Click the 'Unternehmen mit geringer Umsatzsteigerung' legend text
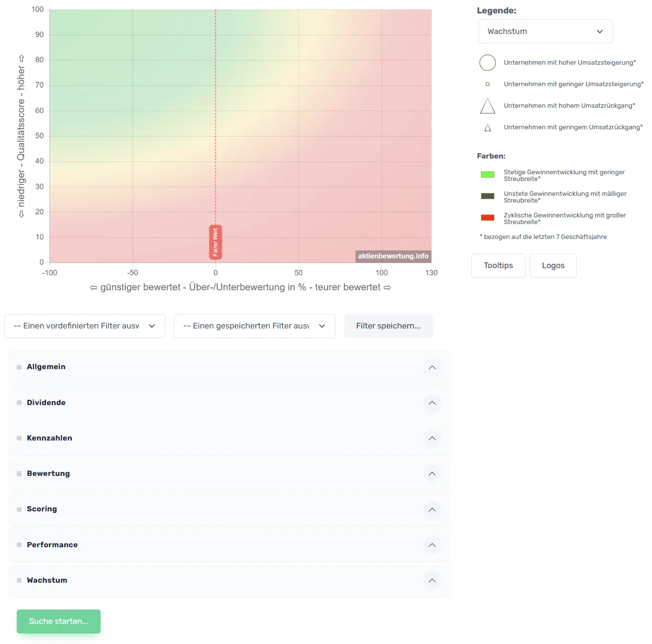This screenshot has width=652, height=644. point(573,84)
